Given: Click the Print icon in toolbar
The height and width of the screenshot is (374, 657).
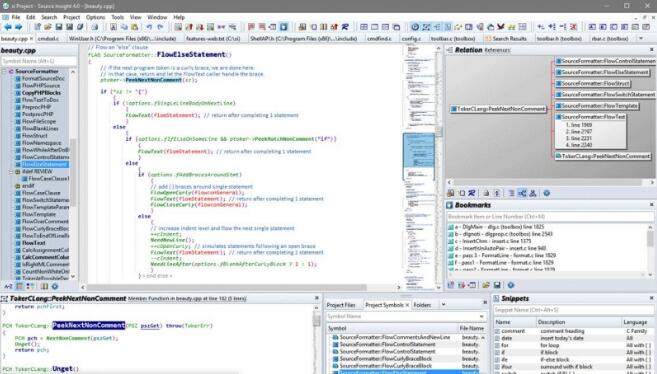Looking at the screenshot, I should [x=95, y=27].
